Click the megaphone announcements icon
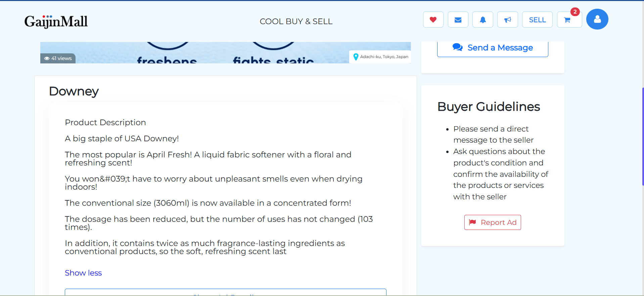This screenshot has height=296, width=644. pos(508,20)
